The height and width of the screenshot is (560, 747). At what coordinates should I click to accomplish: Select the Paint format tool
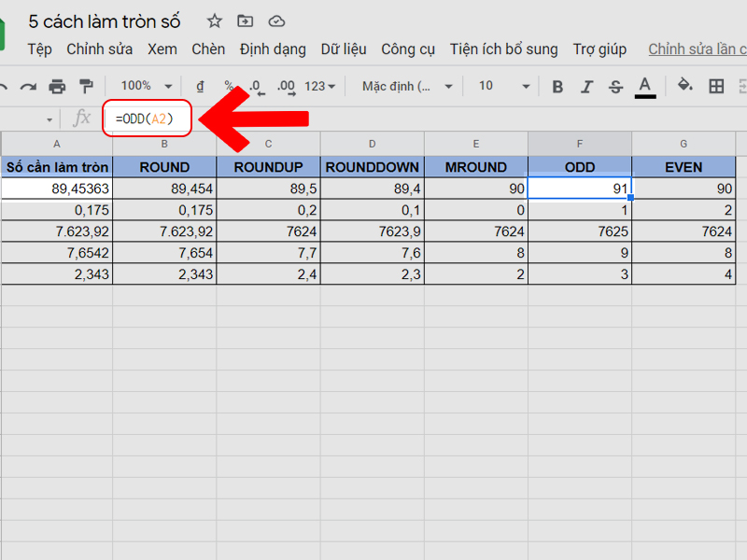[86, 87]
